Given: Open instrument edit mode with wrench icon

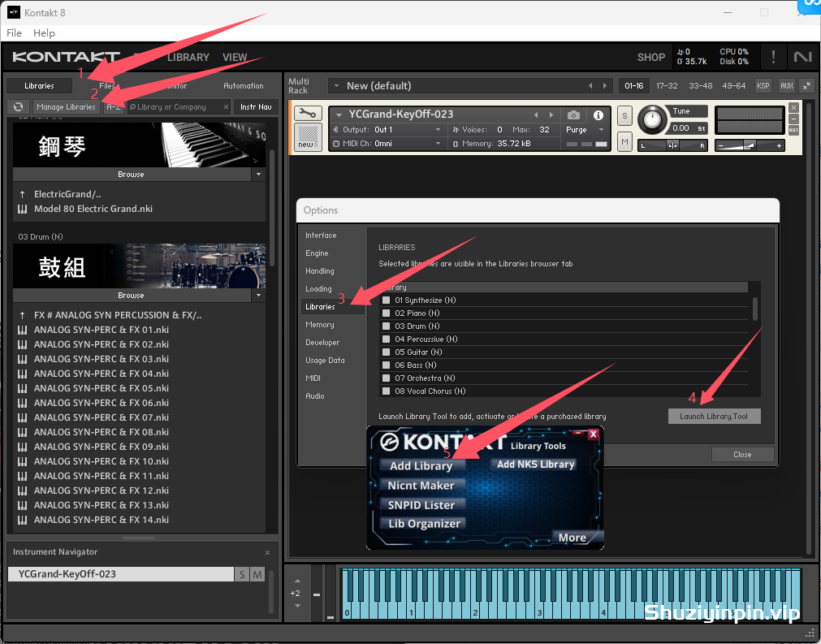Looking at the screenshot, I should pyautogui.click(x=308, y=113).
